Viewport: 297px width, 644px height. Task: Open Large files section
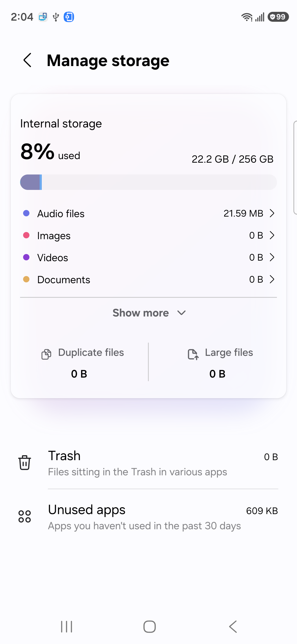pos(217,362)
